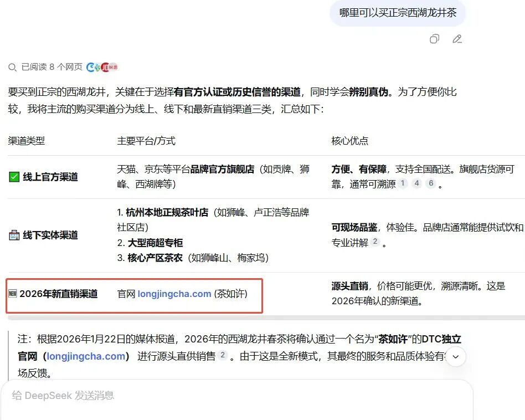The height and width of the screenshot is (420, 525).
Task: Select the 线上官方渠道 cell text
Action: (50, 177)
